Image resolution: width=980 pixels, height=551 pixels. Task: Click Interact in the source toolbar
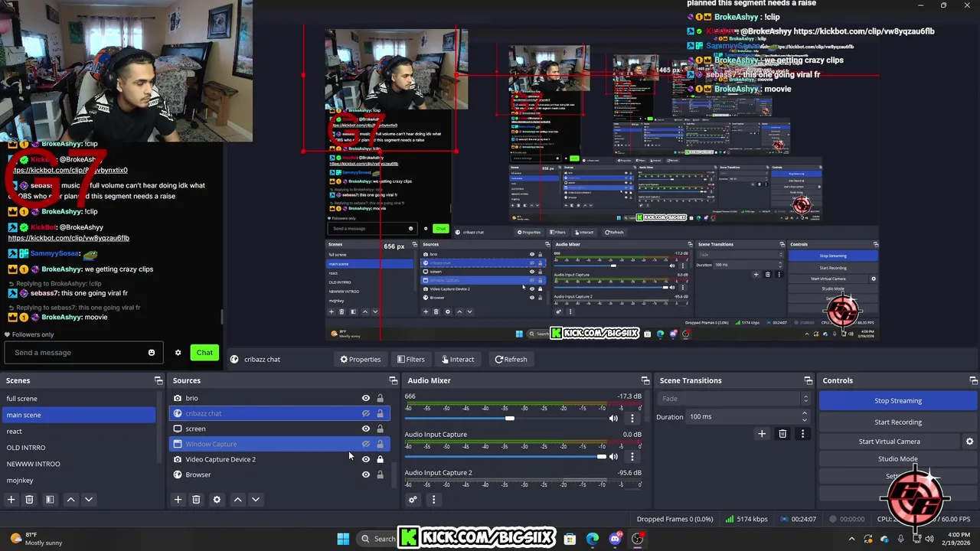pyautogui.click(x=458, y=359)
